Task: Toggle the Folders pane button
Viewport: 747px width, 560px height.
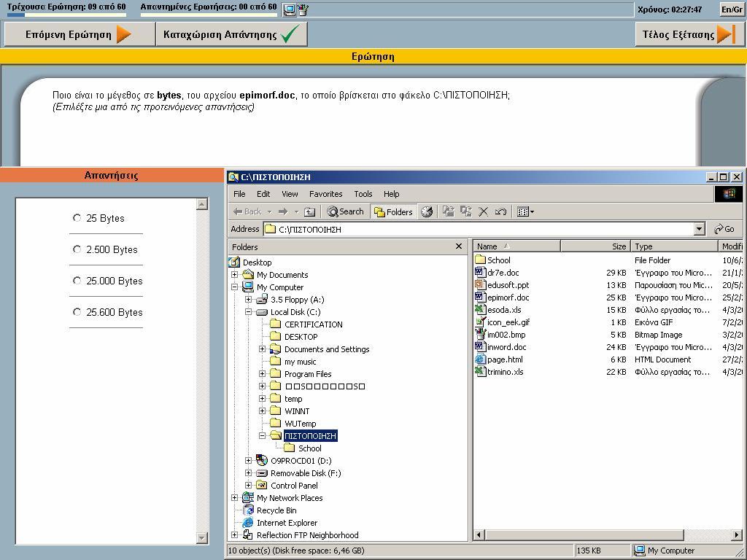Action: pos(393,212)
